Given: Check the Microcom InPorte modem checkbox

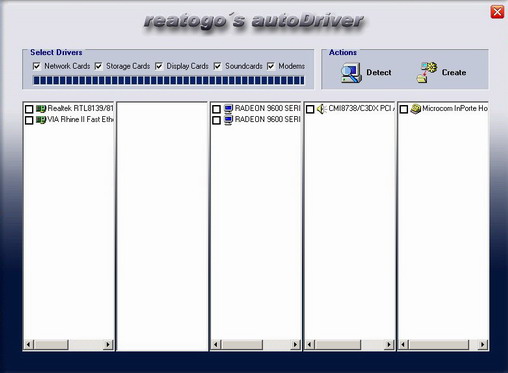Looking at the screenshot, I should click(404, 109).
